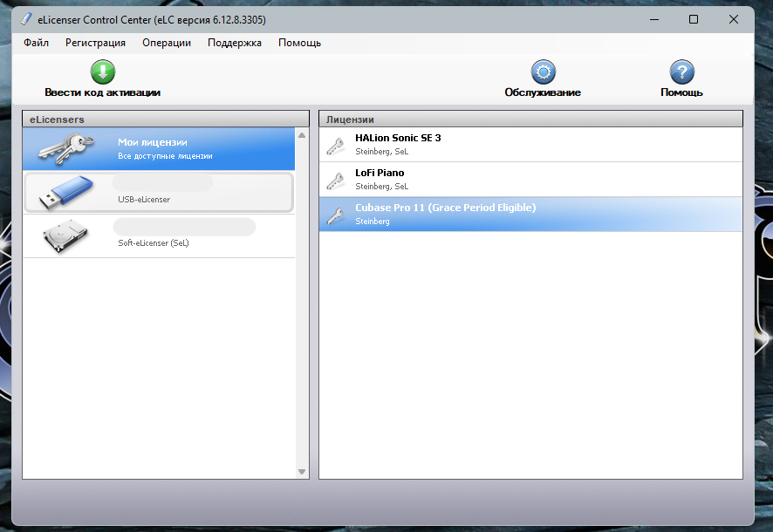
Task: Select the LoFi Piano license
Action: pyautogui.click(x=530, y=180)
